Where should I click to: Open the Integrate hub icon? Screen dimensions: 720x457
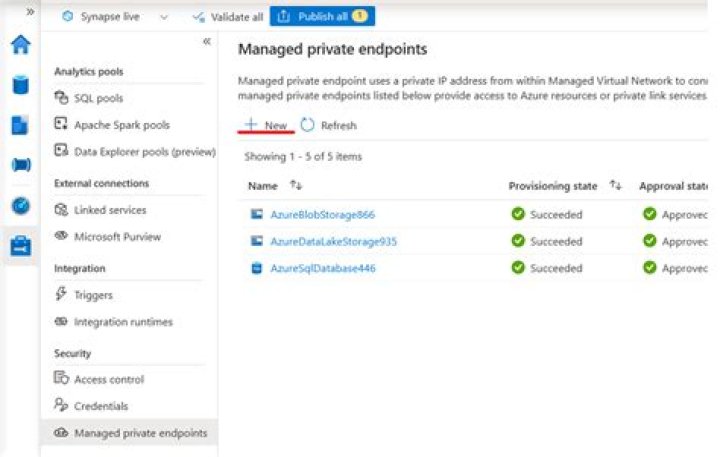click(20, 165)
